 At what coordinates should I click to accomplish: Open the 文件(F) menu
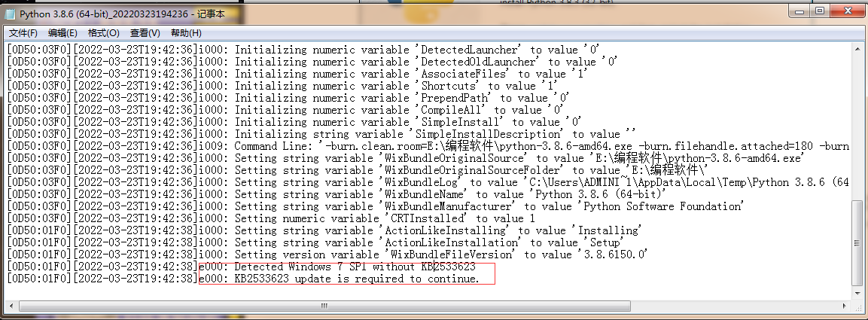pyautogui.click(x=23, y=33)
